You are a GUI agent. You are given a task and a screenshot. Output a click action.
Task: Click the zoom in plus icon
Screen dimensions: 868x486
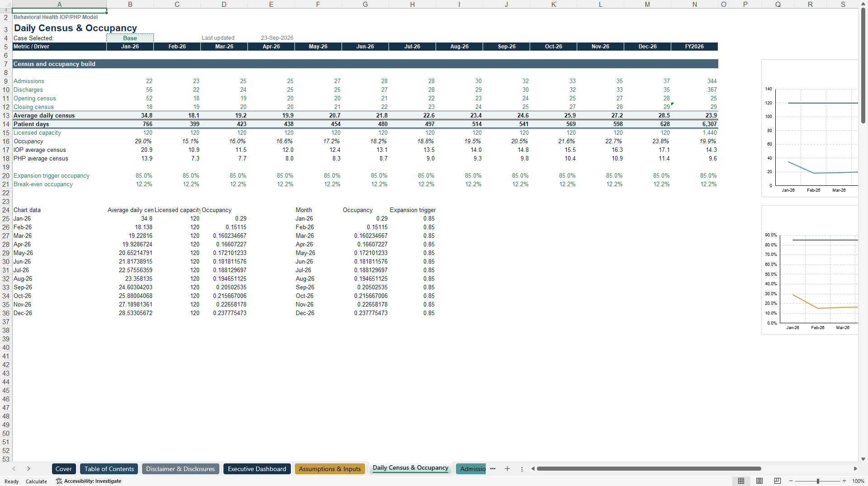844,481
